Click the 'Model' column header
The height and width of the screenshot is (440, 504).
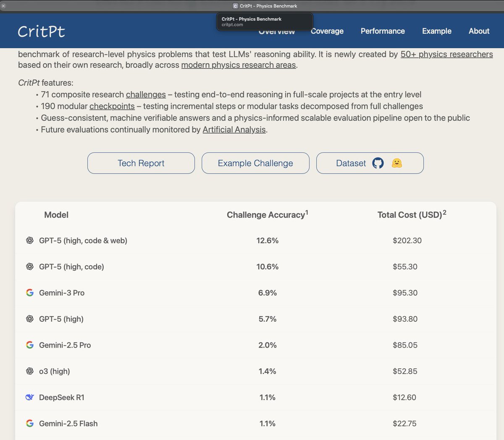click(x=56, y=215)
